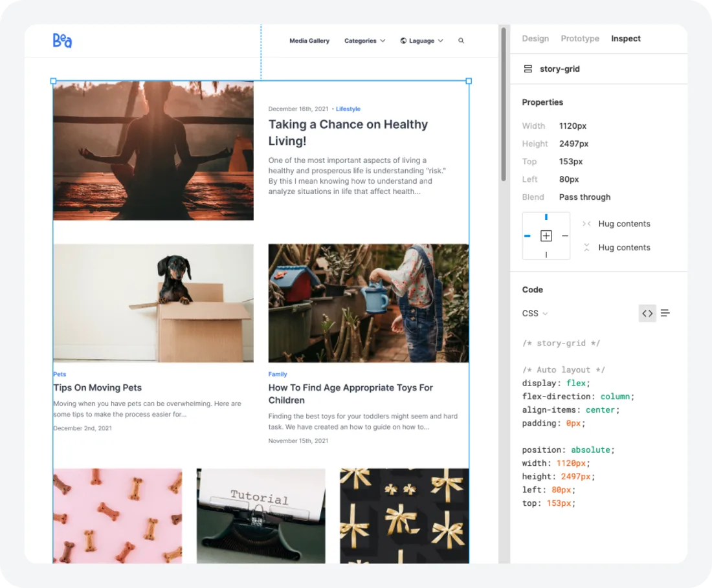This screenshot has height=588, width=712.
Task: Click the 'flex-direction: column;' code line
Action: click(578, 397)
